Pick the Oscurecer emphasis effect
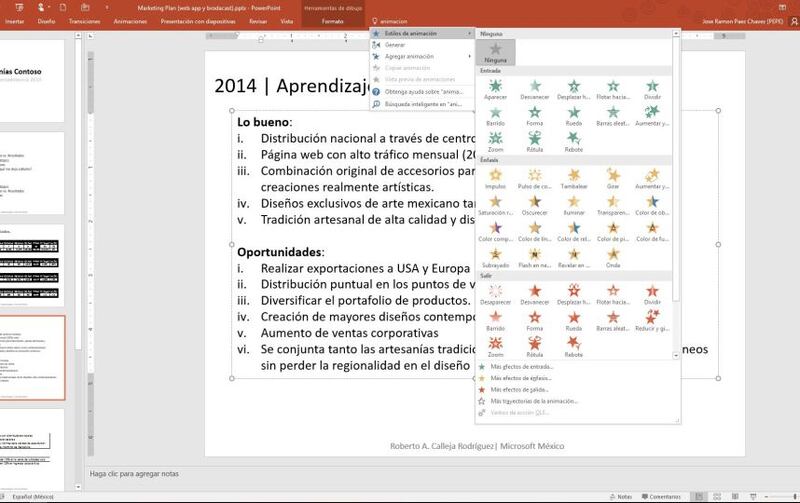 535,206
